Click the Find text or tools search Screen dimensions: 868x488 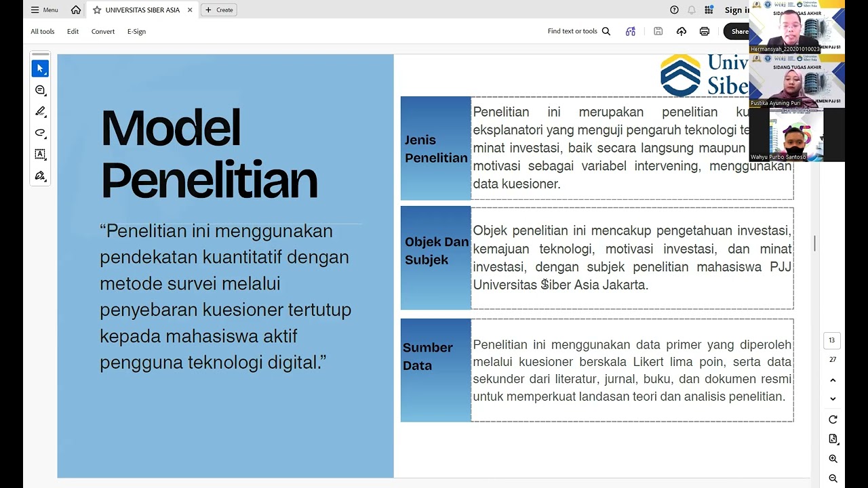tap(579, 31)
